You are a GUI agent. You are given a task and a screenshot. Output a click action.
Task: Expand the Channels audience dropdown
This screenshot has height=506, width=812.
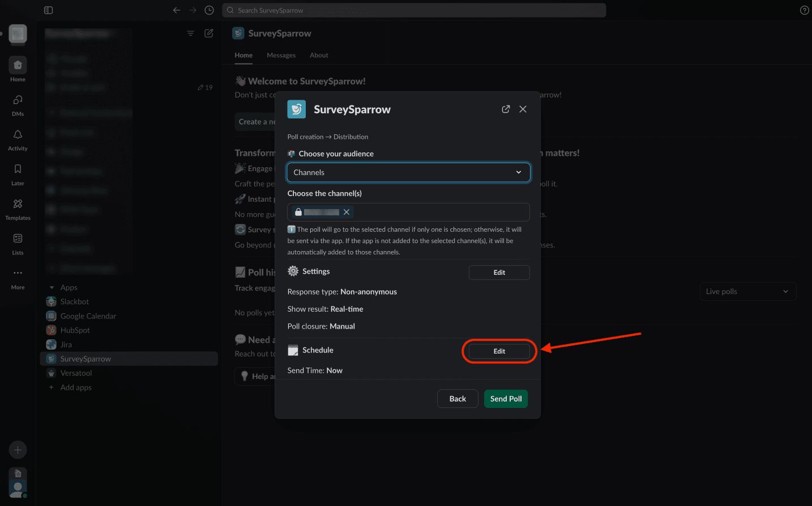coord(408,172)
